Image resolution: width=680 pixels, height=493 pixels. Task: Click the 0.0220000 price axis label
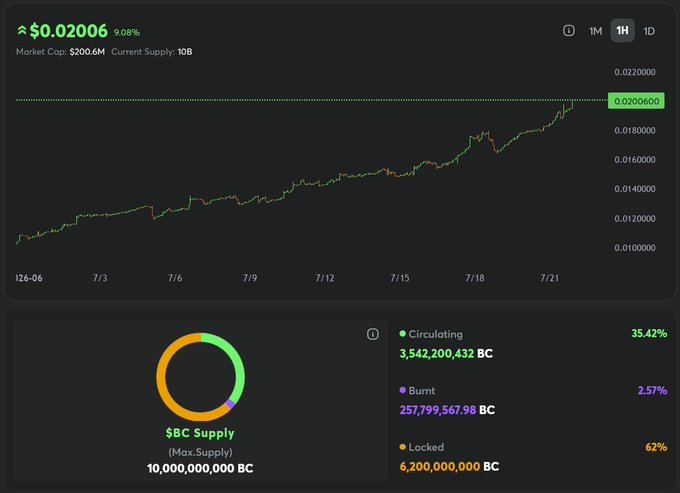(x=635, y=72)
